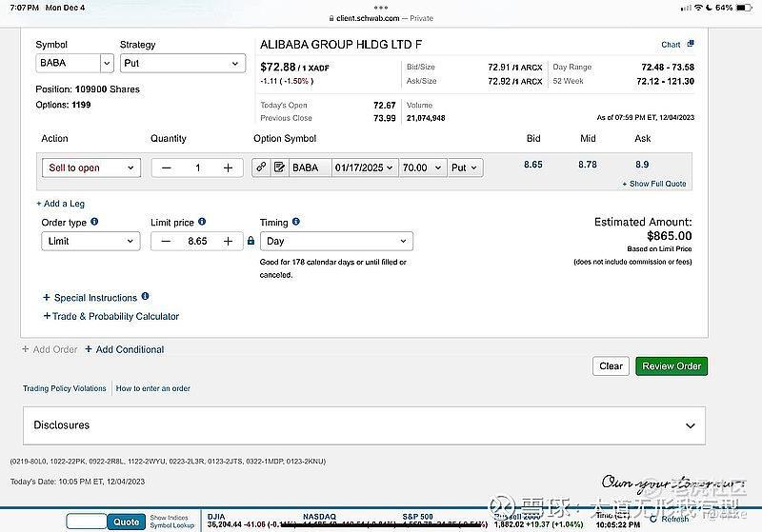Click Add Conditional
Screen dimensions: 762x532
click(x=125, y=349)
